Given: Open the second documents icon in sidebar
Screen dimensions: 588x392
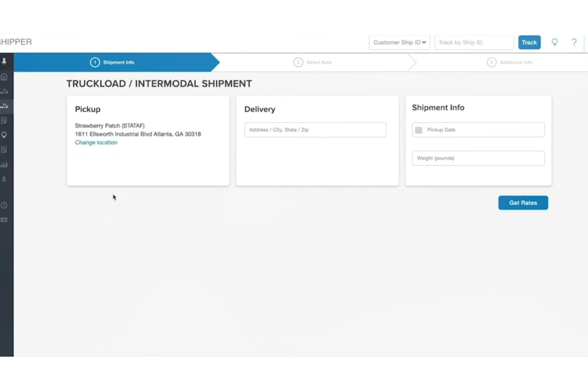Looking at the screenshot, I should pyautogui.click(x=4, y=149).
